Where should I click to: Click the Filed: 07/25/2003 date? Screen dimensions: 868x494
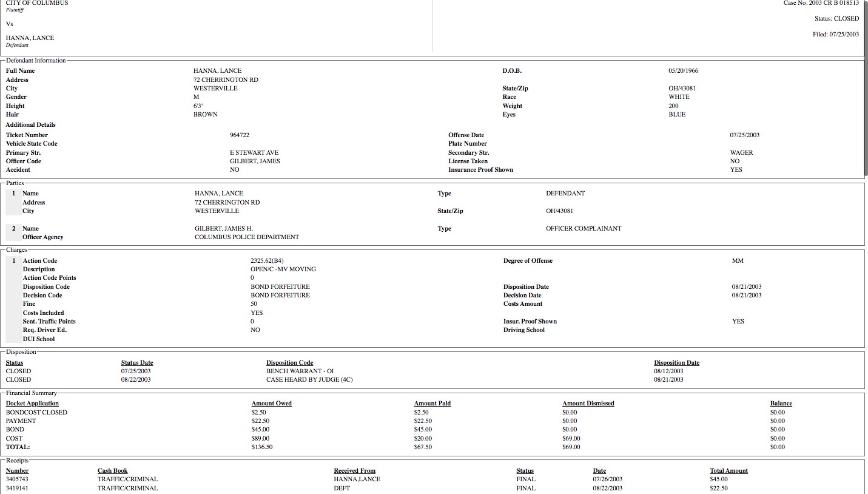[836, 35]
